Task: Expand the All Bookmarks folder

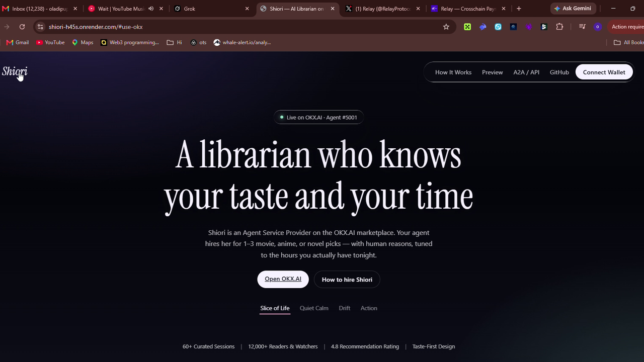Action: pyautogui.click(x=628, y=42)
